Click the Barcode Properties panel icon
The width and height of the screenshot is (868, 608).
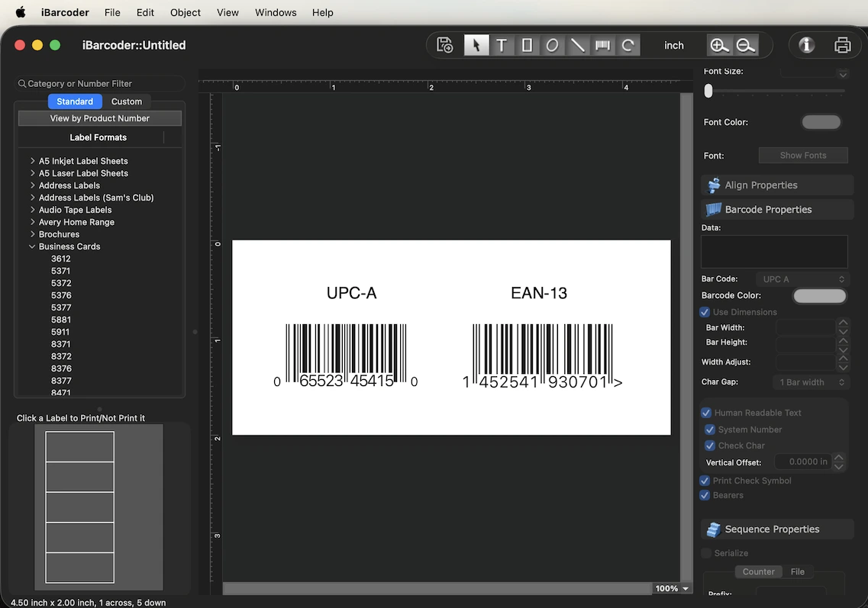click(x=714, y=209)
